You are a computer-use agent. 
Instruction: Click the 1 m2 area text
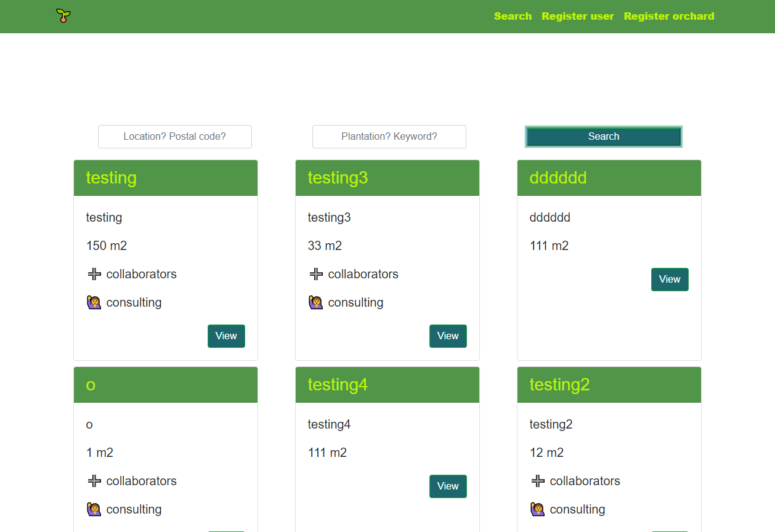click(100, 453)
